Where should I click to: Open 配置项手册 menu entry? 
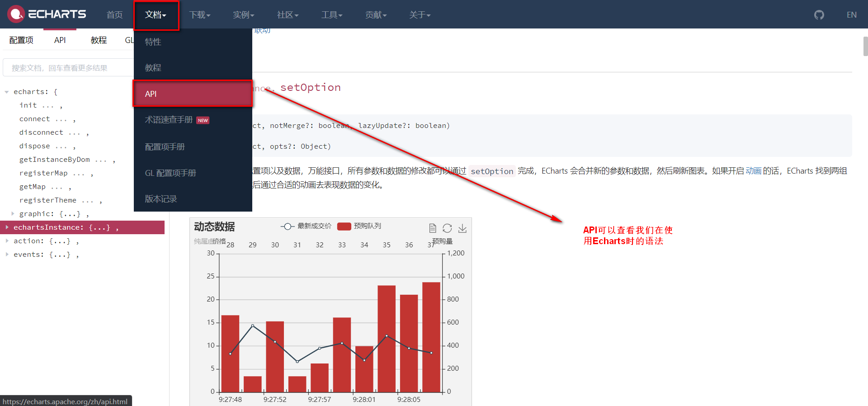[x=193, y=147]
